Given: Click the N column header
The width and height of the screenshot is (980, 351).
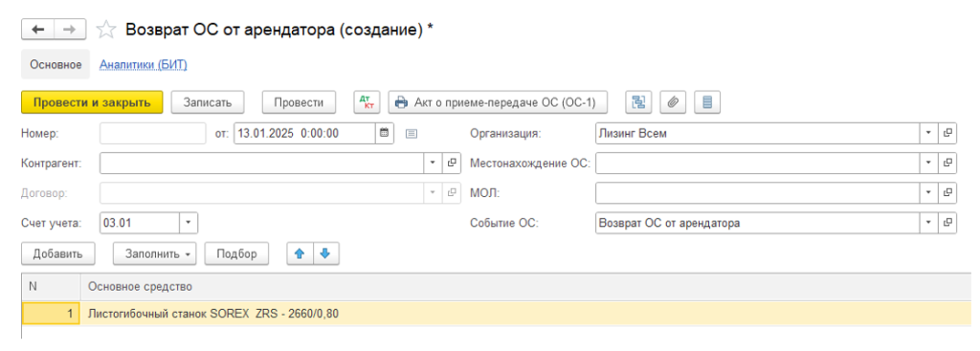Looking at the screenshot, I should click(x=52, y=287).
